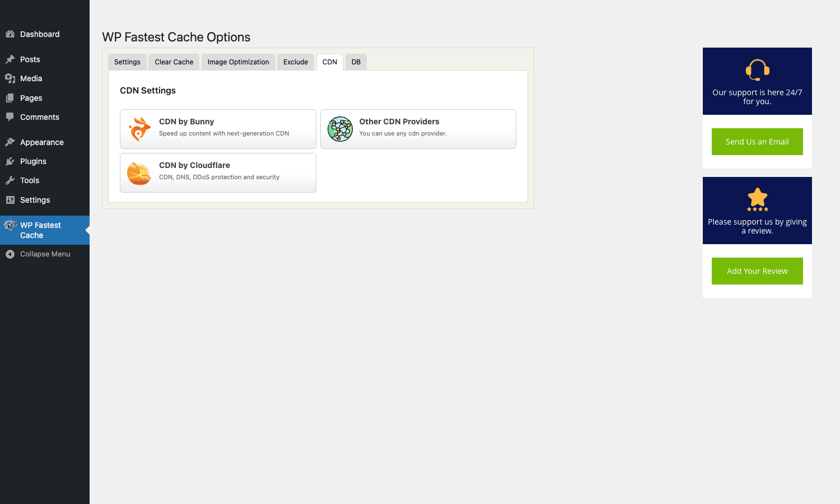Choose the CDN by Bunny title
This screenshot has width=840, height=504.
click(186, 122)
